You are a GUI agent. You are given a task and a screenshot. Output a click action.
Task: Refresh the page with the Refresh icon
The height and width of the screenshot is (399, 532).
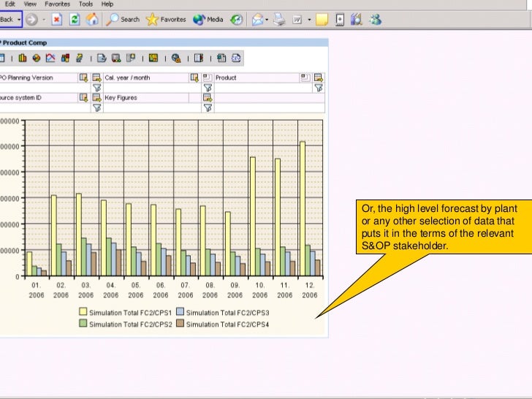tap(75, 19)
